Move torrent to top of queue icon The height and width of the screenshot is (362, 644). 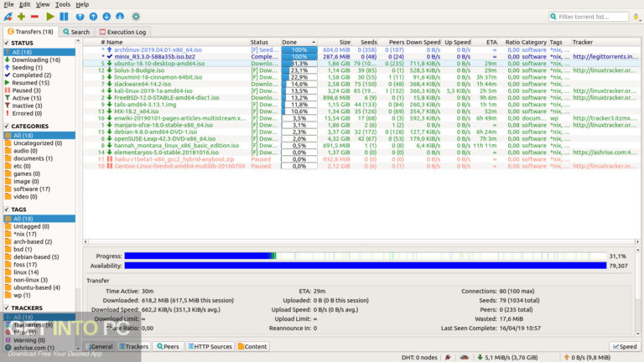pyautogui.click(x=80, y=16)
